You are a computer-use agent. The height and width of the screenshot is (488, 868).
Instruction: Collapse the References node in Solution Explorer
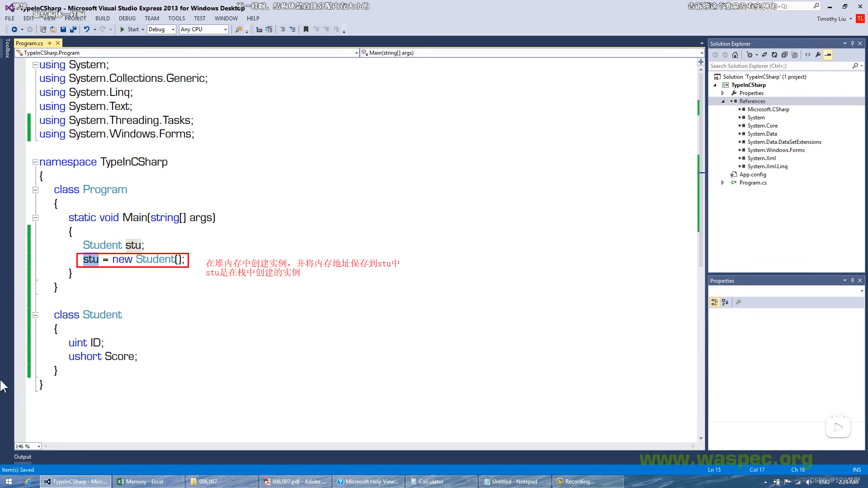click(x=723, y=101)
